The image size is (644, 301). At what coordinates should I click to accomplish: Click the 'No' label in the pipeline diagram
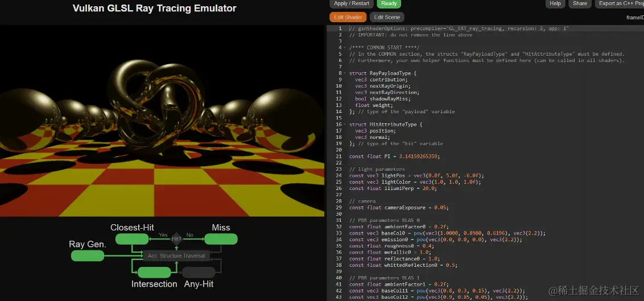pyautogui.click(x=190, y=236)
